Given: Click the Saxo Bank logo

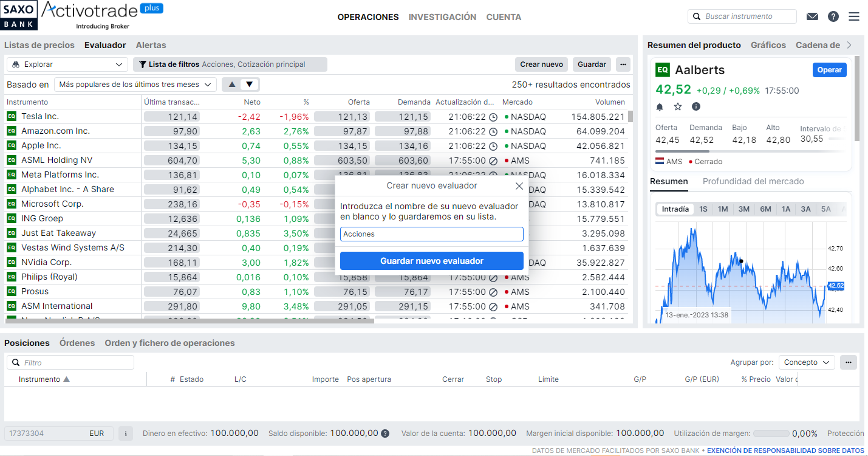Looking at the screenshot, I should [19, 15].
